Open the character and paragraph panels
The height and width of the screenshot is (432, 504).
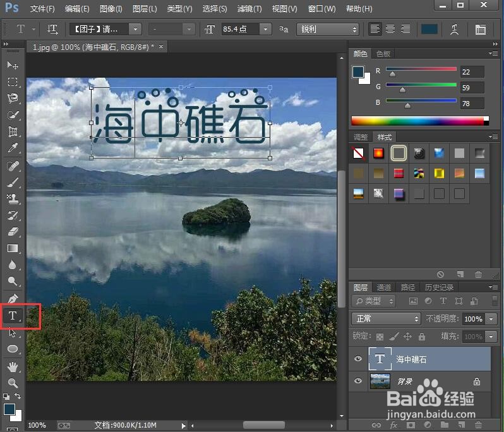tap(481, 29)
